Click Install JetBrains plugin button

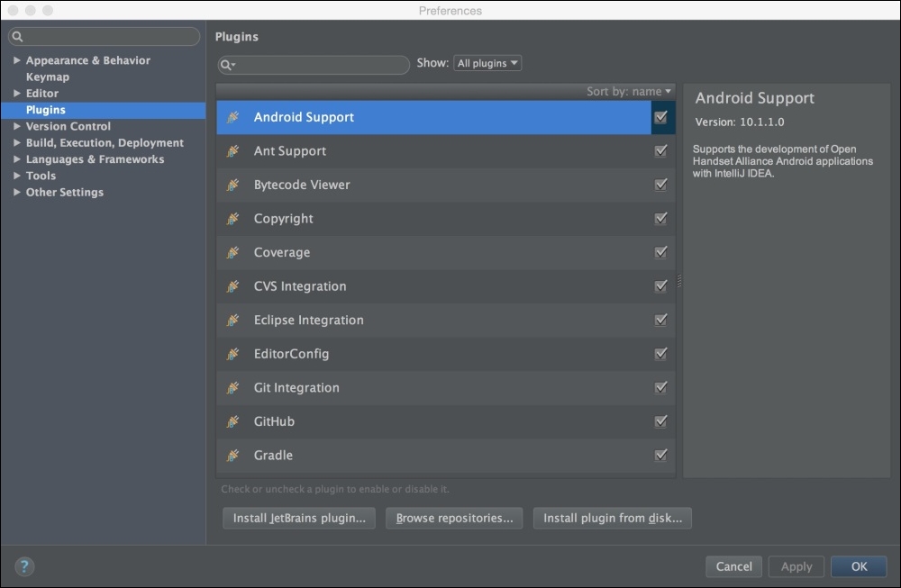(299, 518)
